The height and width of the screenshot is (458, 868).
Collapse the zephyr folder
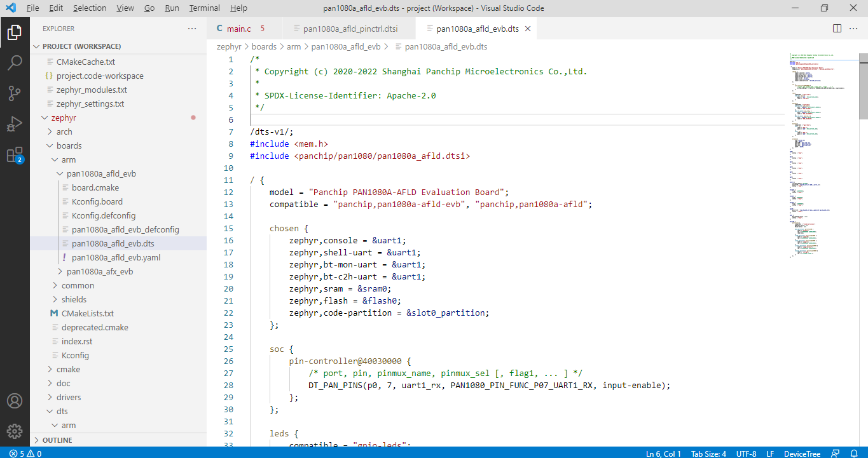click(118, 118)
